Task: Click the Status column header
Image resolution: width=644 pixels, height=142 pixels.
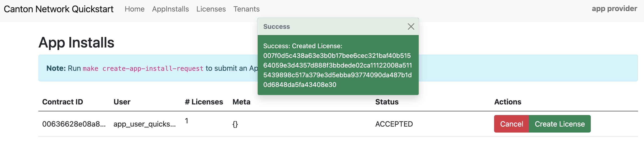Action: click(387, 102)
